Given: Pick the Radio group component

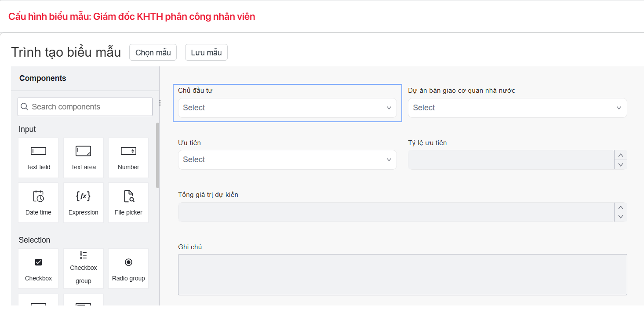Looking at the screenshot, I should tap(128, 269).
